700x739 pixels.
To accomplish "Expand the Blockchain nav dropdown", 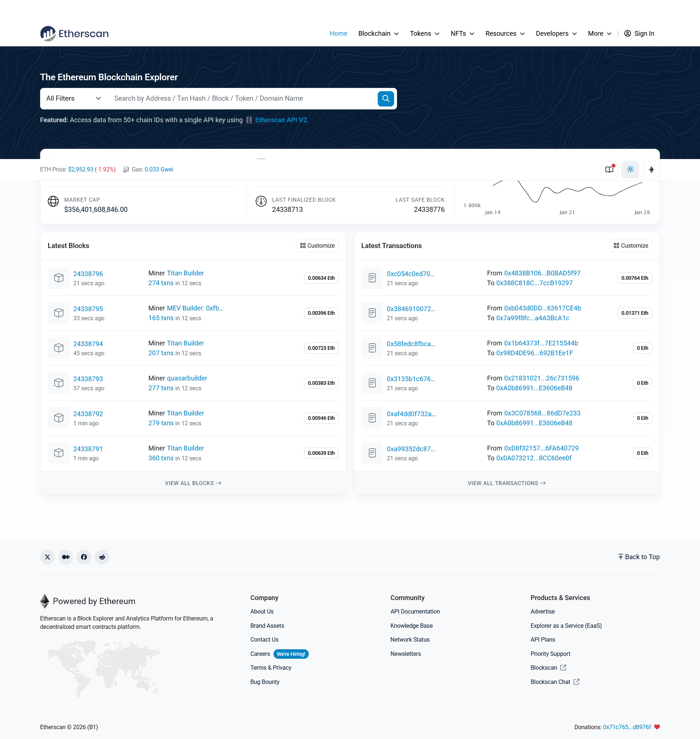I will pos(378,34).
